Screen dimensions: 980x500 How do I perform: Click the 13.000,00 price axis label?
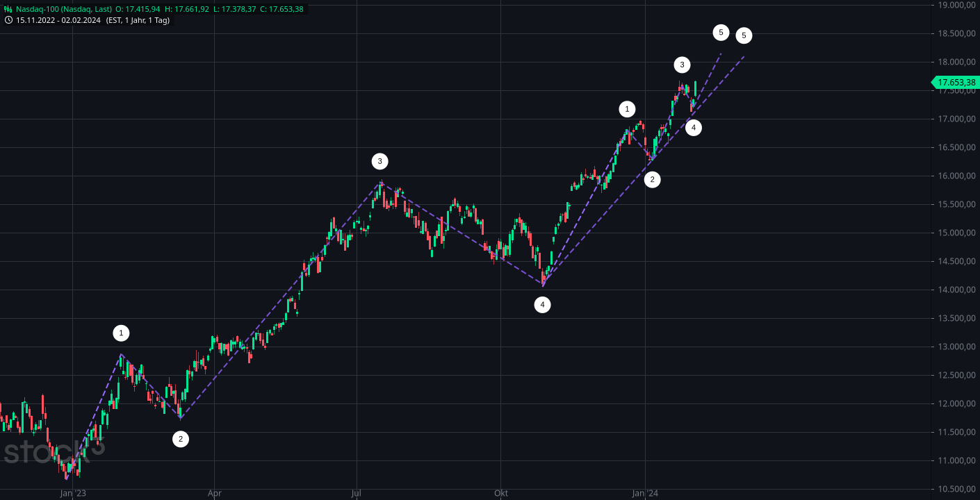[x=956, y=347]
